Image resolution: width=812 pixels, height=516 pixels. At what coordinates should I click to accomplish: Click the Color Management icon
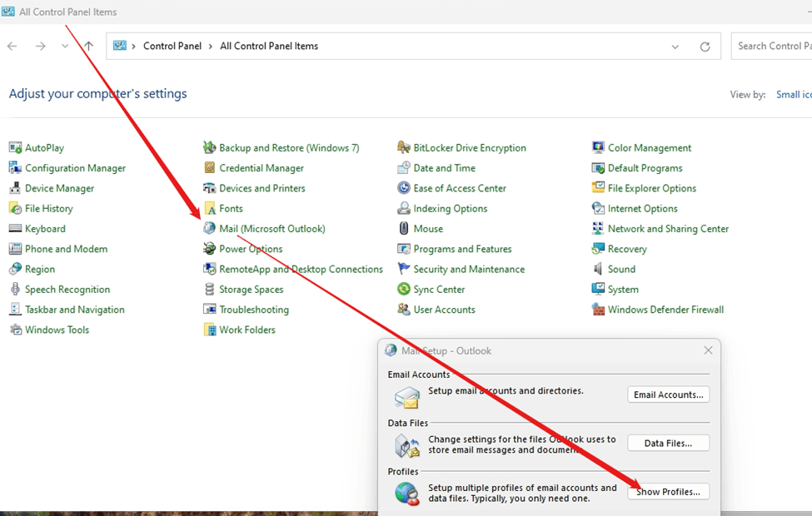point(598,148)
